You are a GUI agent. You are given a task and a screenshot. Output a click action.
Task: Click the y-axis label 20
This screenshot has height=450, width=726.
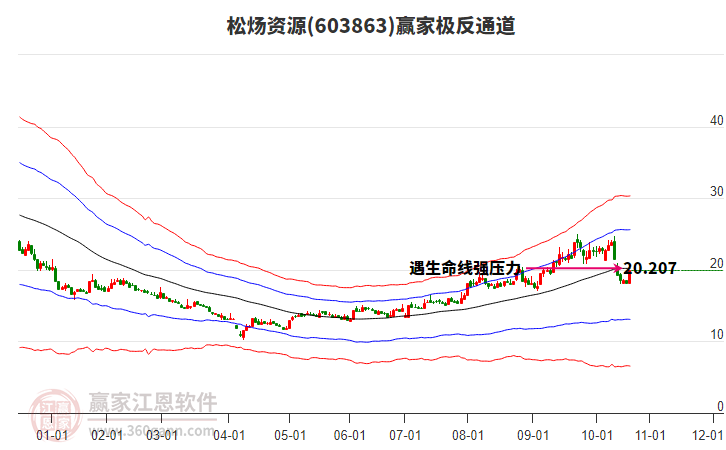click(x=717, y=263)
